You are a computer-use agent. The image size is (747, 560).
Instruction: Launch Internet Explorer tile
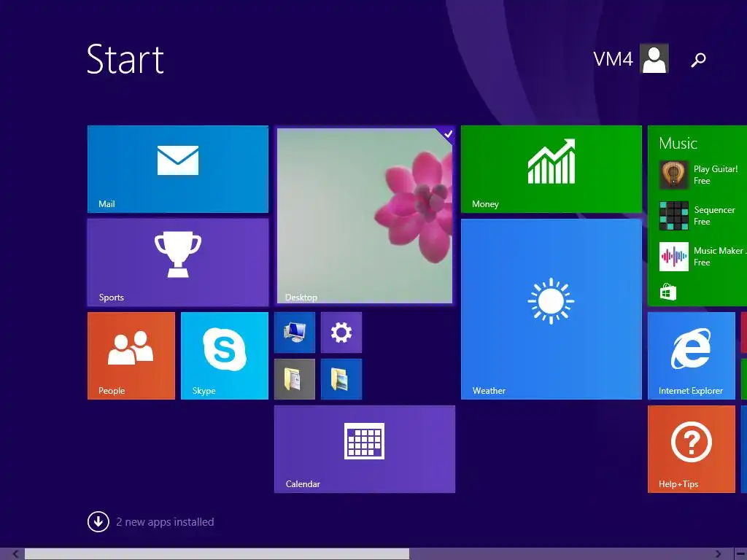(692, 356)
